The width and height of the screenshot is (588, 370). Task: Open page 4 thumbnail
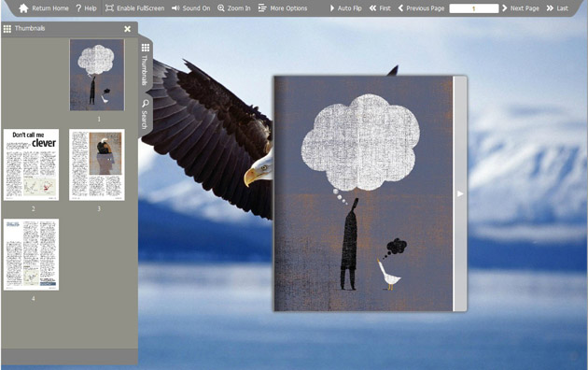[x=32, y=254]
